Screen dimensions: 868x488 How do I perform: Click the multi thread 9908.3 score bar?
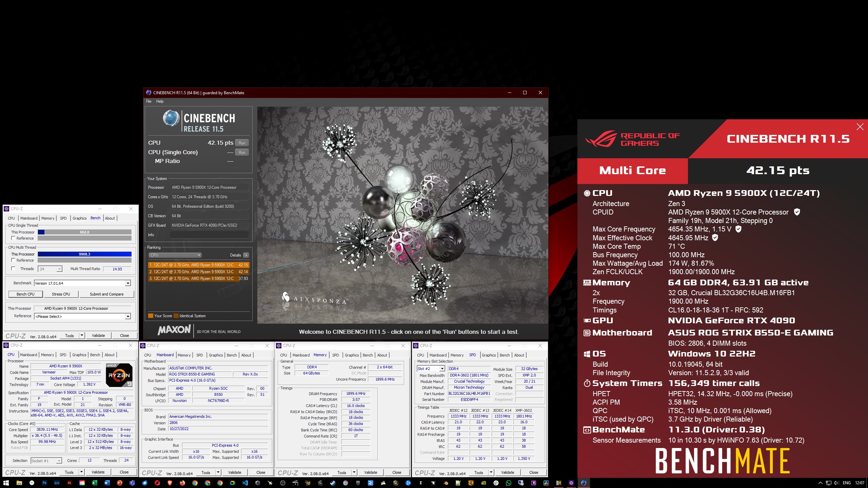coord(84,254)
